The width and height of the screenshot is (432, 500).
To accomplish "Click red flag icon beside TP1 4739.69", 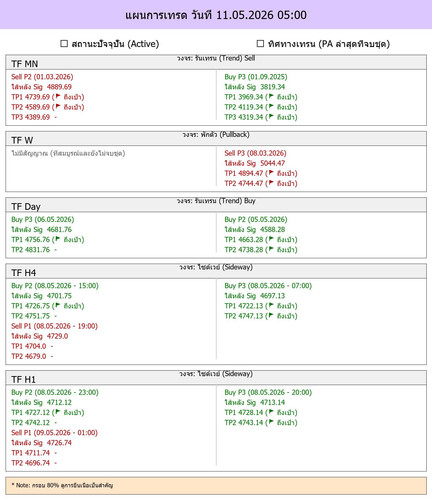I will 58,96.
